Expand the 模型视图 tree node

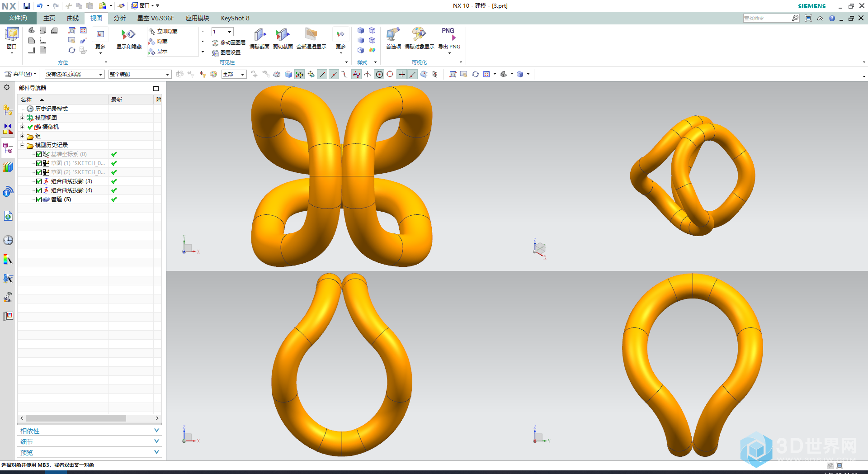22,118
